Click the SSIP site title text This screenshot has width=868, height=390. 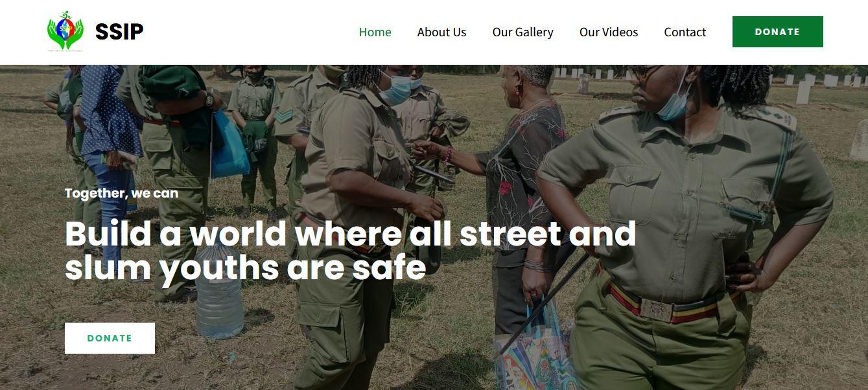119,32
